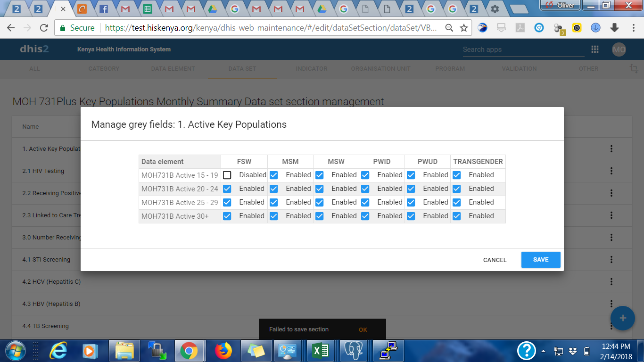
Task: Open Windows Media Player from taskbar
Action: click(89, 351)
